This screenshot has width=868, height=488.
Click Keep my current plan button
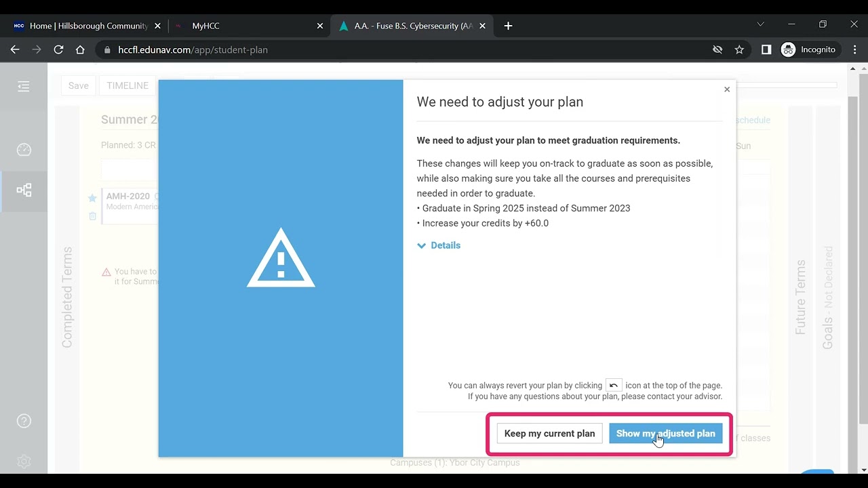pyautogui.click(x=549, y=434)
